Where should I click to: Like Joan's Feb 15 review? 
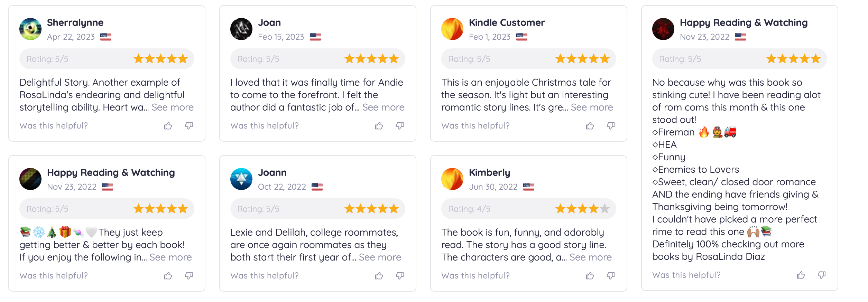379,126
